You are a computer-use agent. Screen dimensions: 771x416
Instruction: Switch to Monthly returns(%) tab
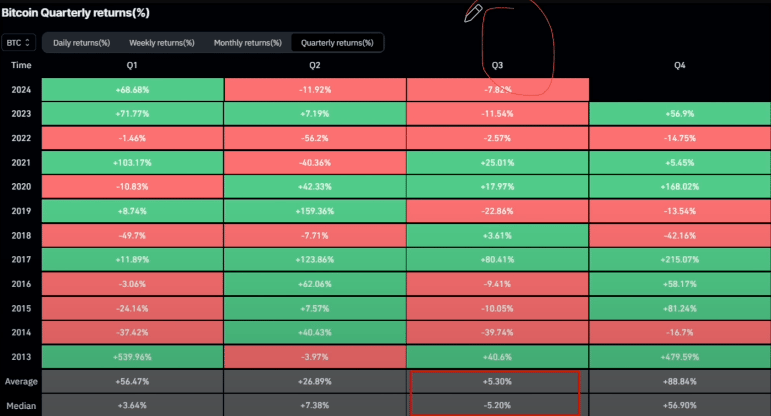point(247,43)
